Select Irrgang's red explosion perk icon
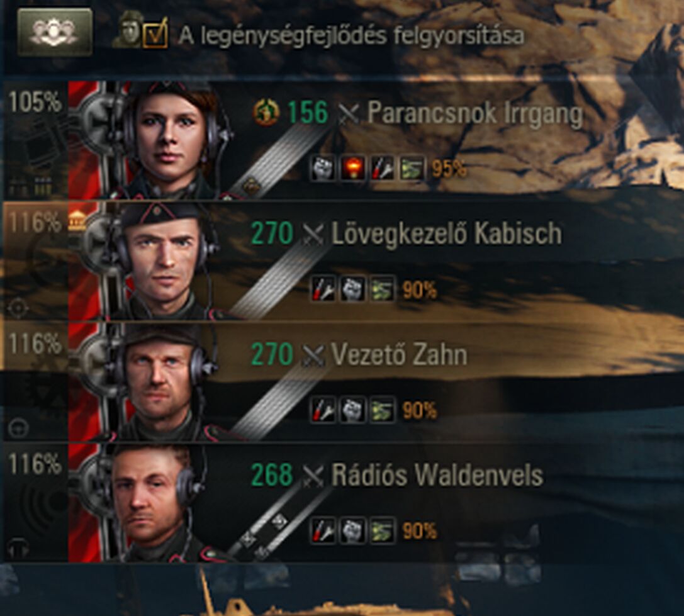 coord(352,168)
